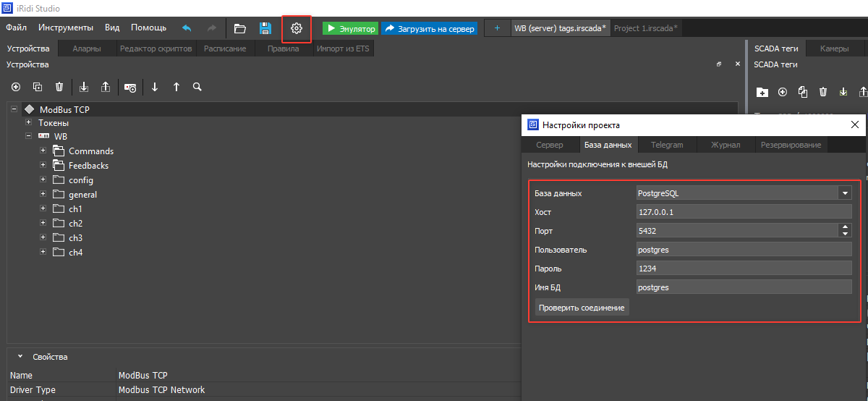Click the save project floppy icon

265,29
